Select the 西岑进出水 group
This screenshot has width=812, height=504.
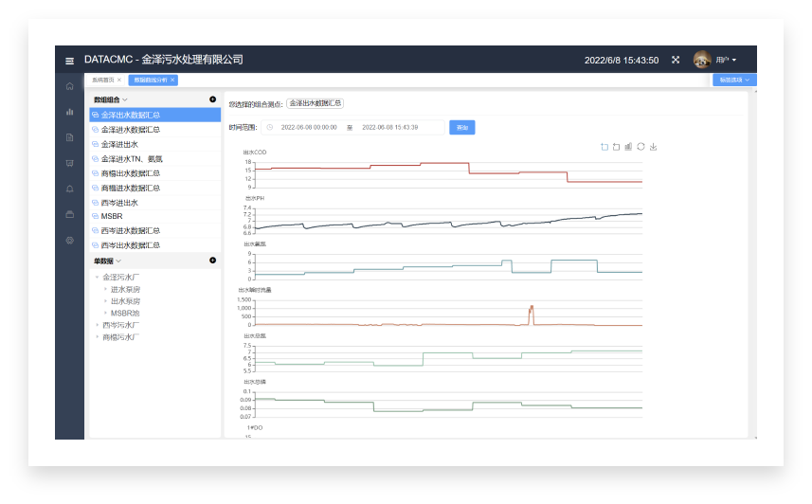pos(154,203)
